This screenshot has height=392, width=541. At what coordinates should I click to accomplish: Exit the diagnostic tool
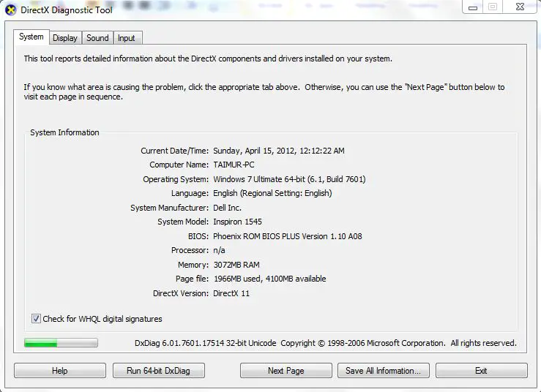click(x=481, y=371)
